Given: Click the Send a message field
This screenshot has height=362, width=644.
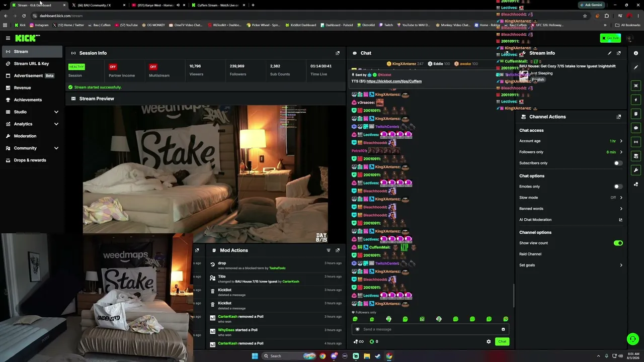Looking at the screenshot, I should [430, 329].
